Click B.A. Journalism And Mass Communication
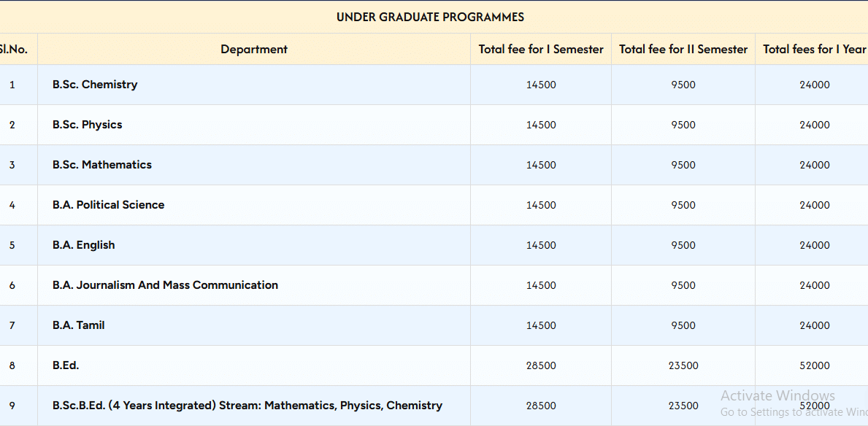 (165, 285)
